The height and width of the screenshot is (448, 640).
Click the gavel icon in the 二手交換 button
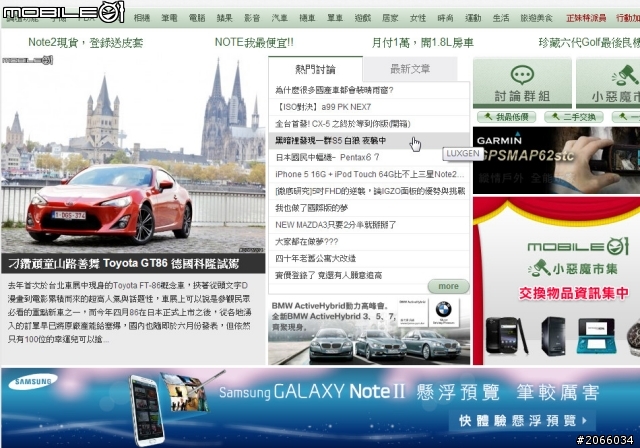pyautogui.click(x=555, y=117)
